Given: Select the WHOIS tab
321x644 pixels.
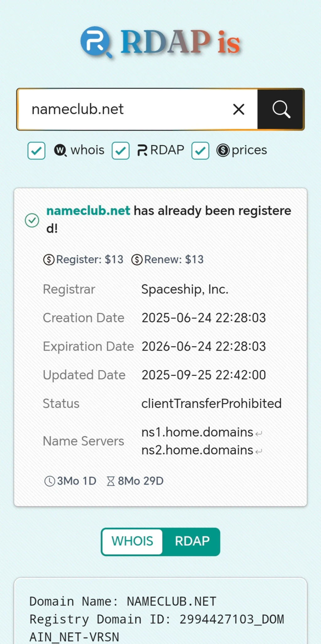Looking at the screenshot, I should tap(132, 541).
